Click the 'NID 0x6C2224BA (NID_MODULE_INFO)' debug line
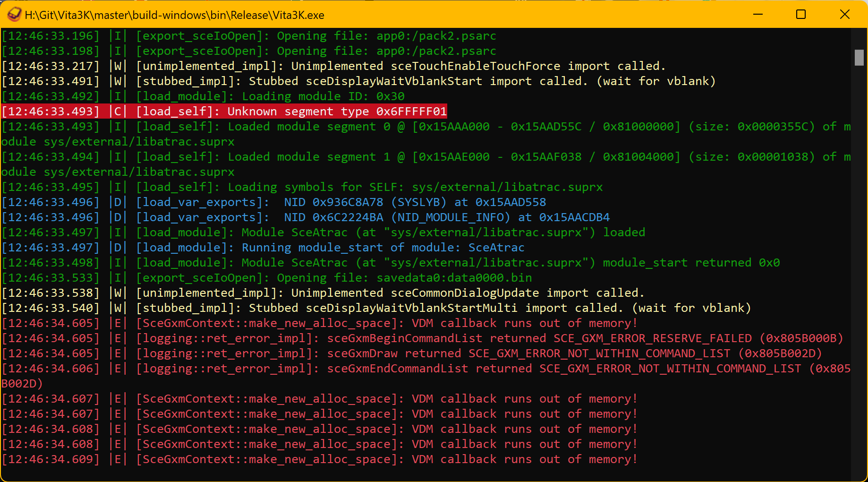The image size is (868, 482). tap(306, 217)
